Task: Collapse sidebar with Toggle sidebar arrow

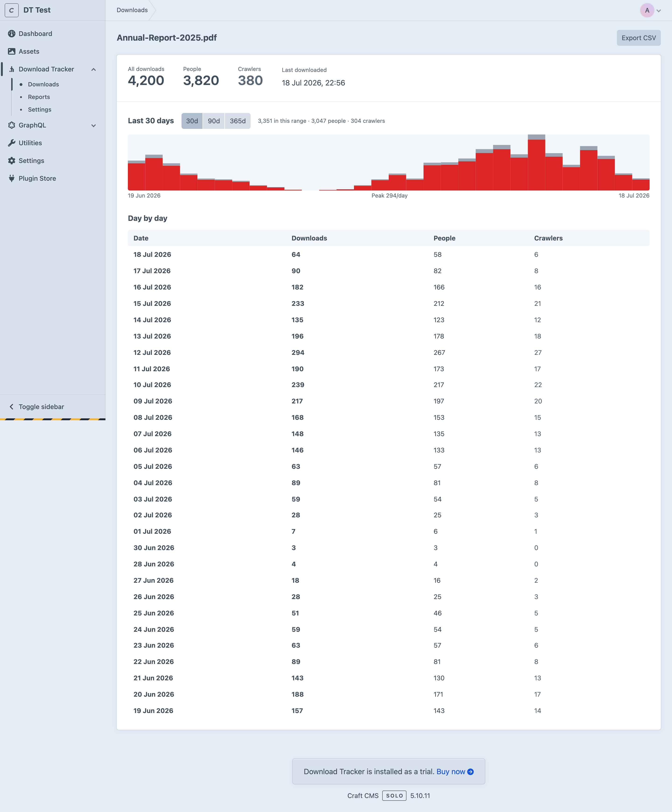Action: pyautogui.click(x=12, y=407)
